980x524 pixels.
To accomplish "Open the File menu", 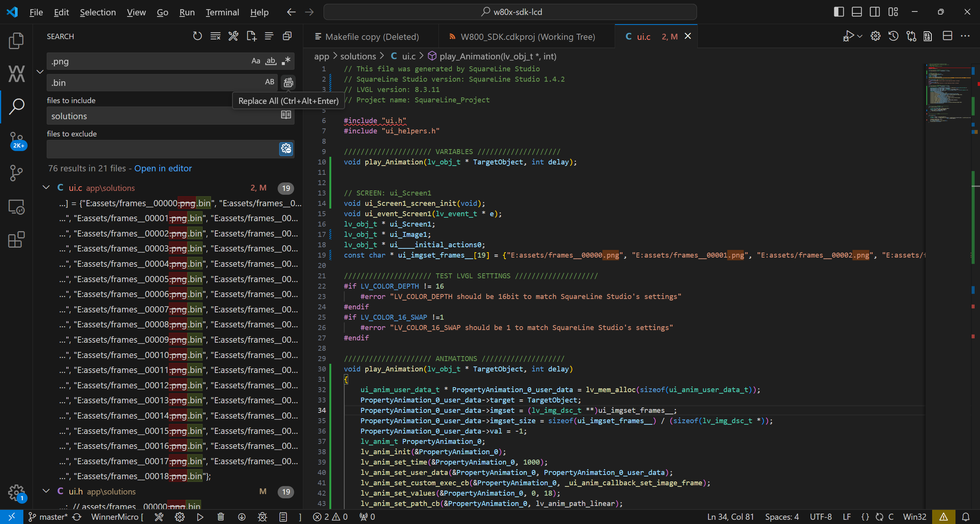I will click(x=36, y=12).
